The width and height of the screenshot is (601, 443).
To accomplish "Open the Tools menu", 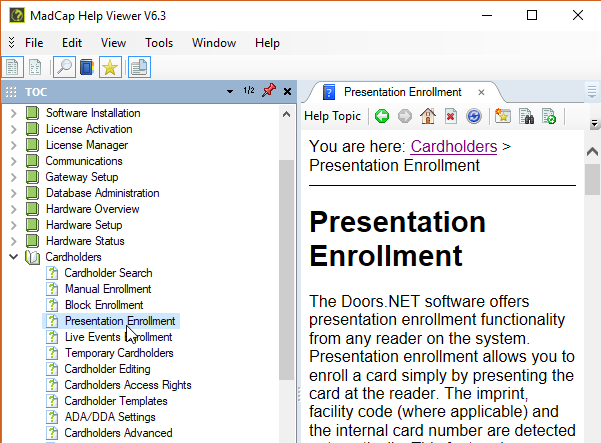I will click(x=159, y=43).
